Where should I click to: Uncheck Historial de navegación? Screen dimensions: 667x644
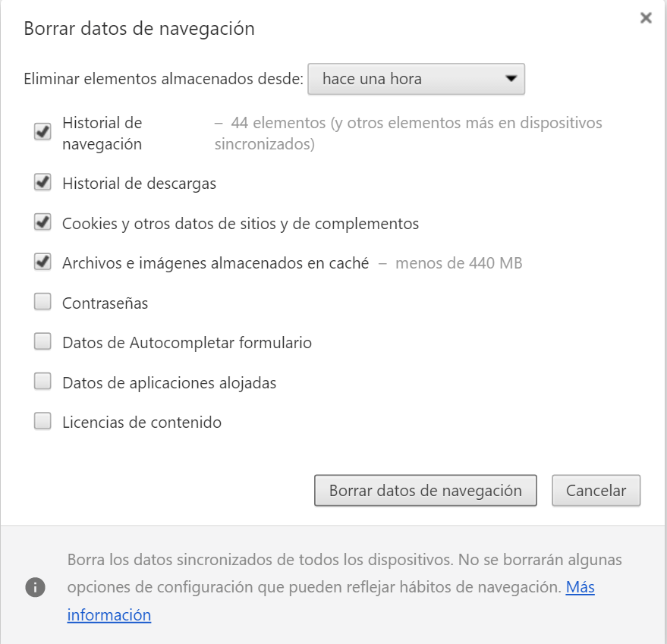pyautogui.click(x=42, y=131)
